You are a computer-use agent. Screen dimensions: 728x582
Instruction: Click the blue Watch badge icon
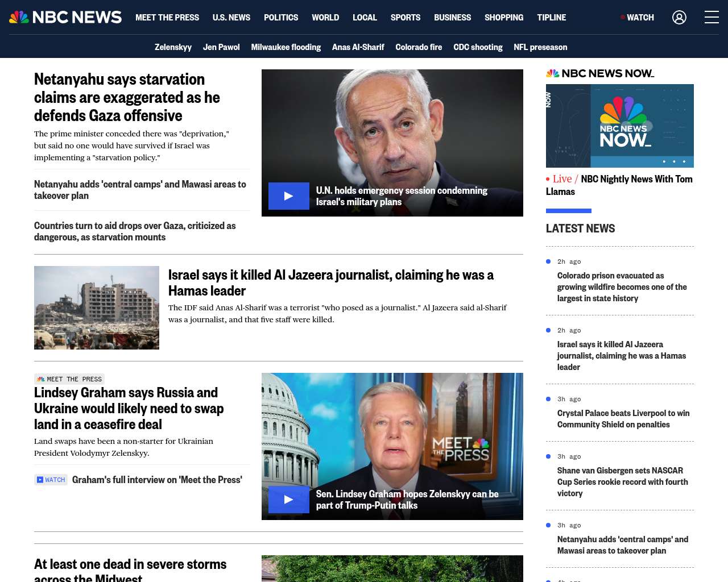(x=51, y=480)
